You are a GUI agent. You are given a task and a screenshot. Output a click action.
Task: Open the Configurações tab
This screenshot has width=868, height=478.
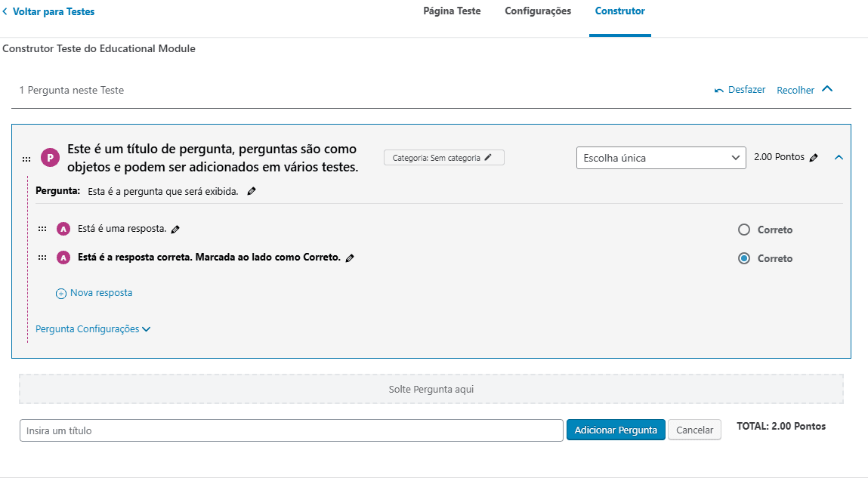538,11
